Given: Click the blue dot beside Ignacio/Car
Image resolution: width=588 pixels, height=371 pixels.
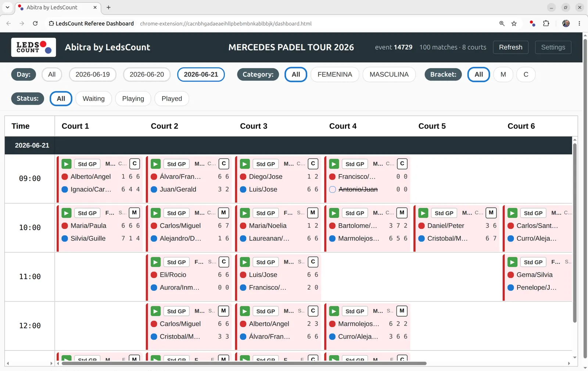Looking at the screenshot, I should [x=65, y=189].
